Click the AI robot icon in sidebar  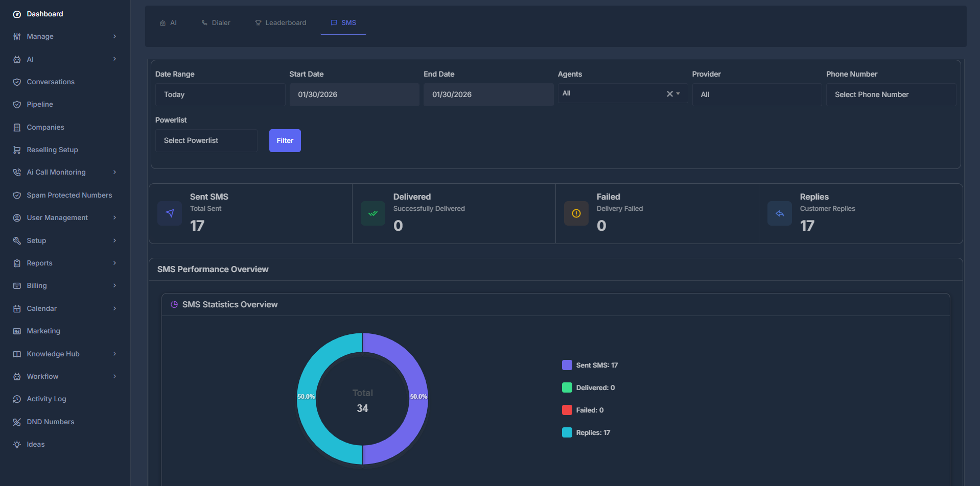click(17, 60)
